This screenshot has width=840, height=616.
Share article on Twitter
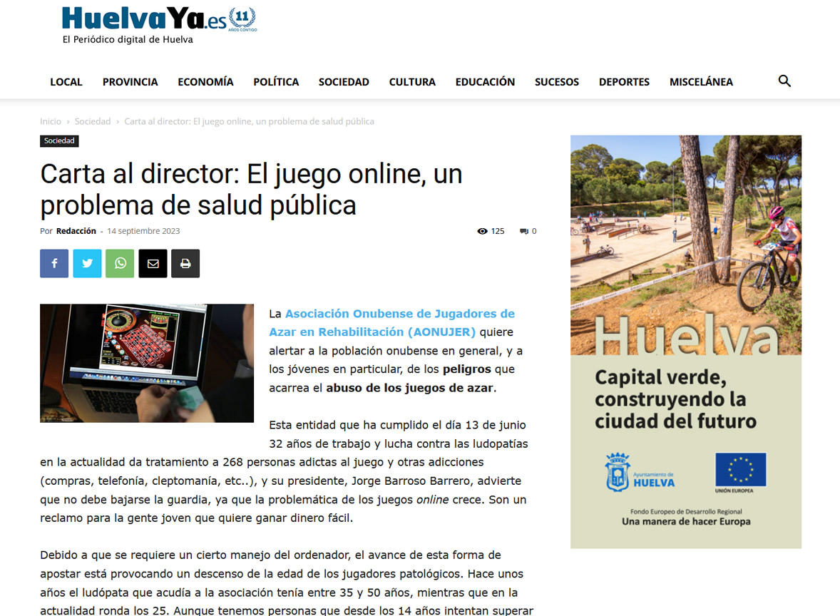point(87,264)
